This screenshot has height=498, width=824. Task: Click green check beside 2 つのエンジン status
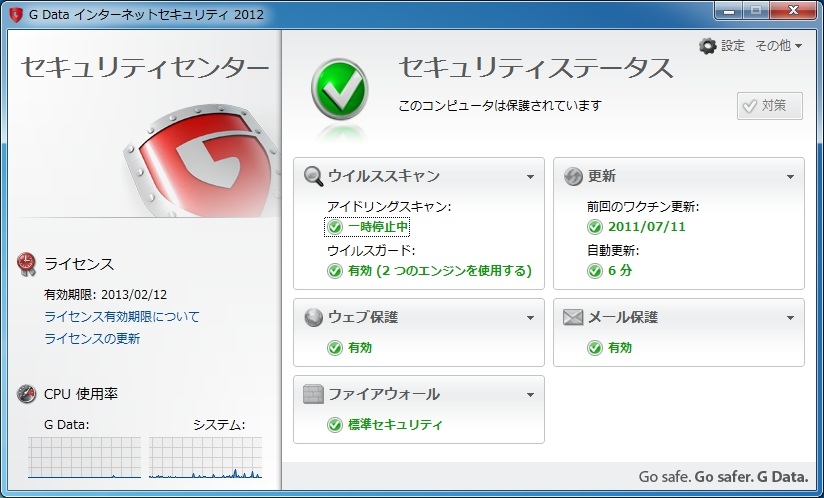(335, 271)
